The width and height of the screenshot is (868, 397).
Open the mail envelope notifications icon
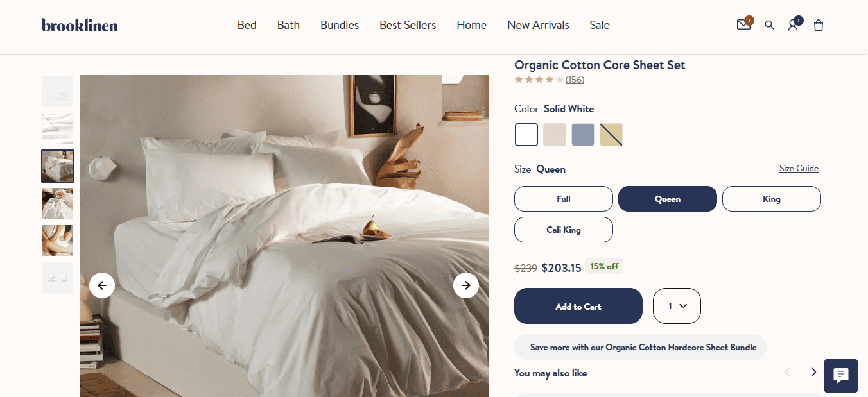743,25
